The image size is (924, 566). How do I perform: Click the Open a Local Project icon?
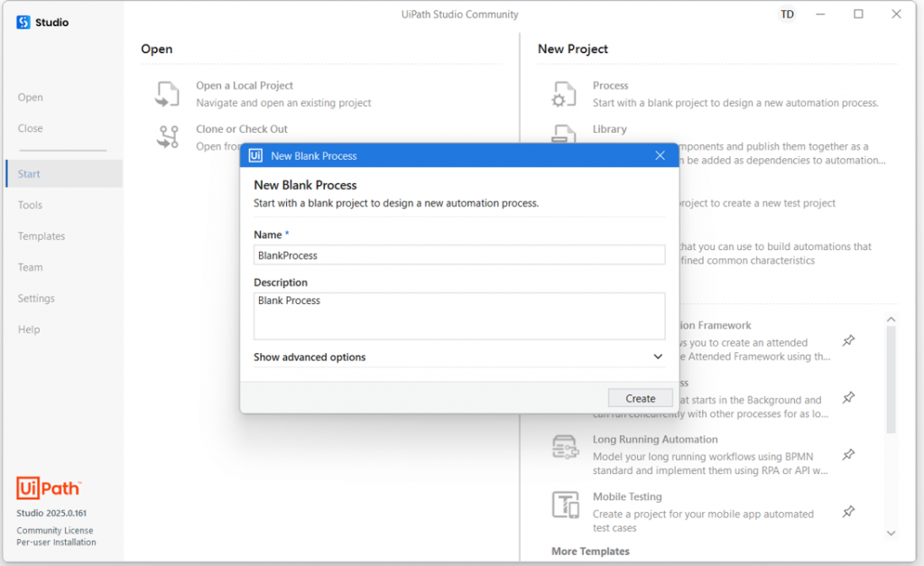167,94
